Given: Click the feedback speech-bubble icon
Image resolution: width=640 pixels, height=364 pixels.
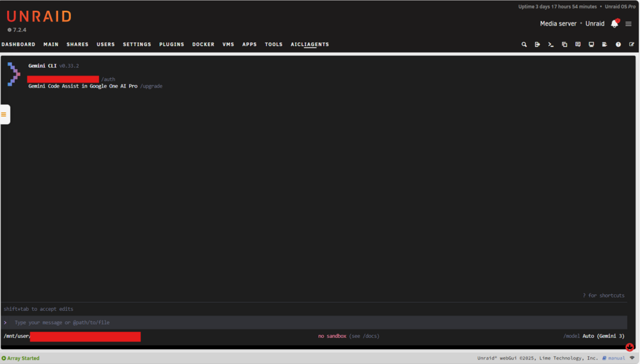Looking at the screenshot, I should click(578, 45).
